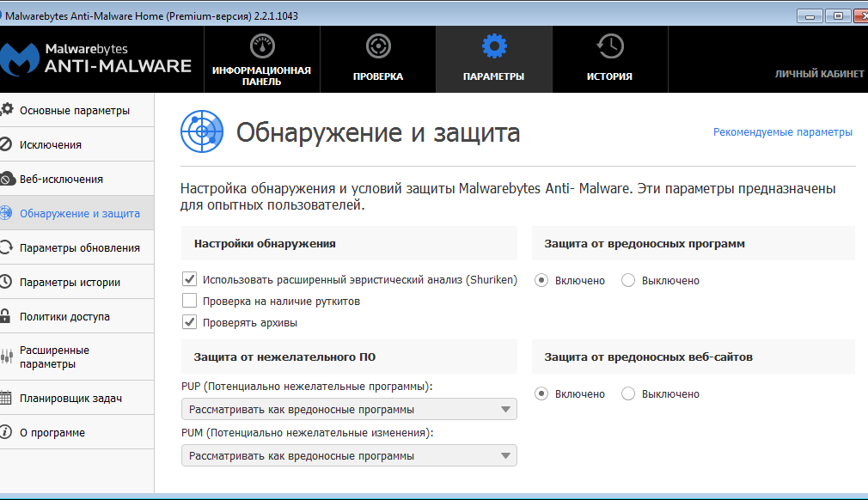868x500 pixels.
Task: Open Планировщик задач page
Action: pos(77,398)
